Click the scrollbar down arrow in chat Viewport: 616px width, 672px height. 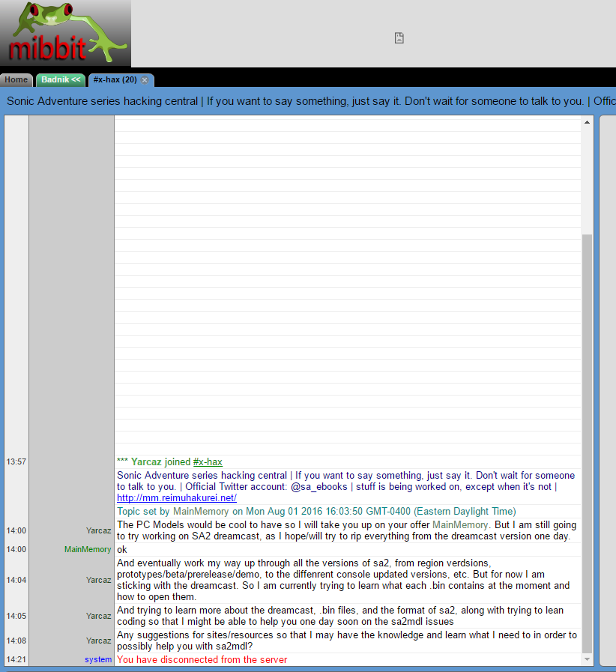587,659
